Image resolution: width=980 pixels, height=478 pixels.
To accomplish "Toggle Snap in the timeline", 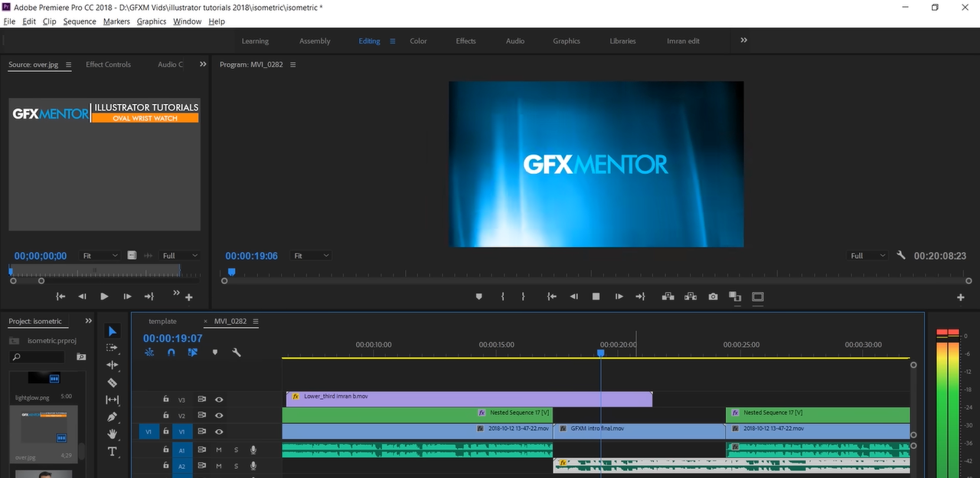I will click(171, 352).
